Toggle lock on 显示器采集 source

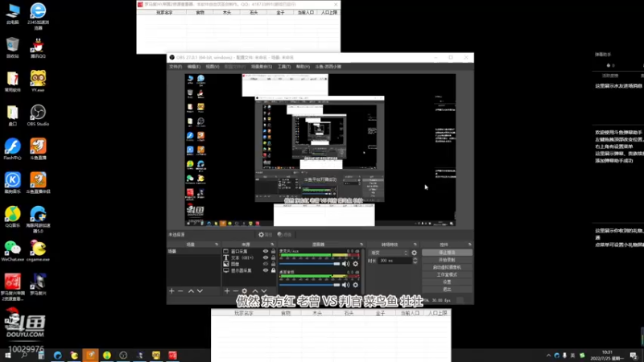point(274,270)
